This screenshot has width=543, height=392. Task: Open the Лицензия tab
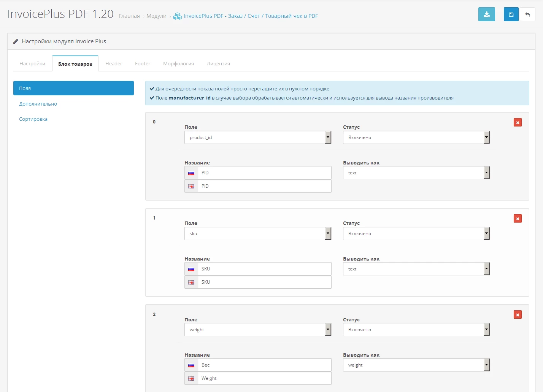[218, 63]
